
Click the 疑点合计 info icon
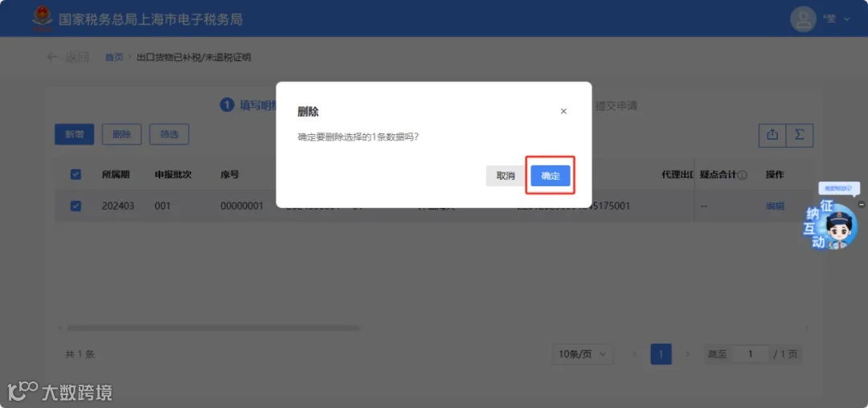pyautogui.click(x=743, y=175)
